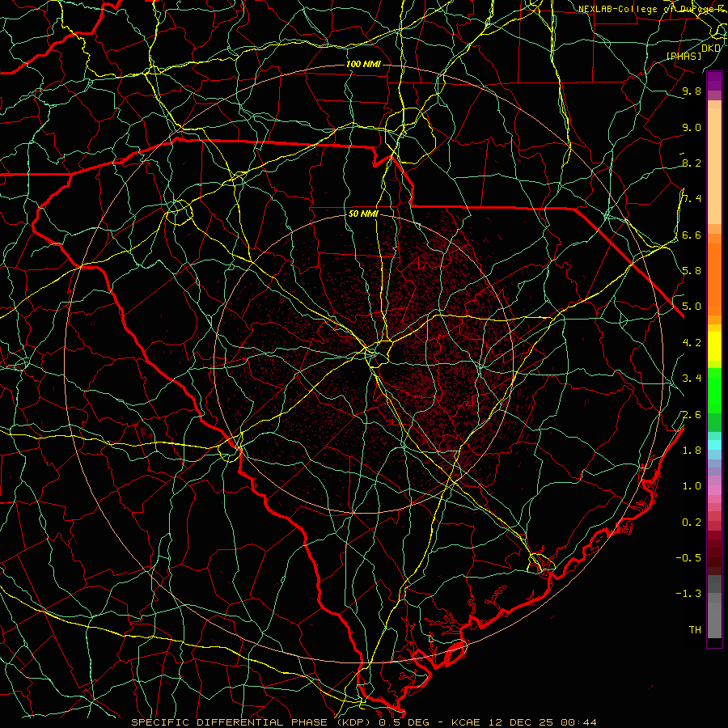Click the 2.6 legend value

[x=692, y=415]
